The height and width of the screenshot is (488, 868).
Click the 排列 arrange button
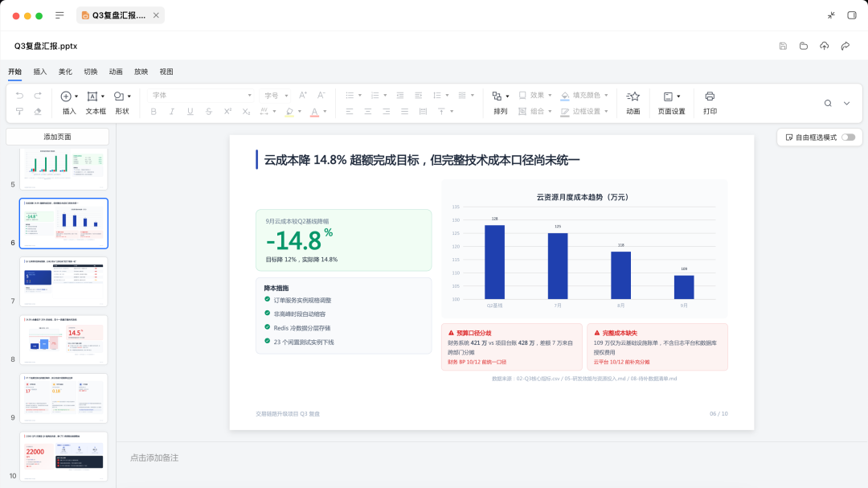tap(501, 103)
